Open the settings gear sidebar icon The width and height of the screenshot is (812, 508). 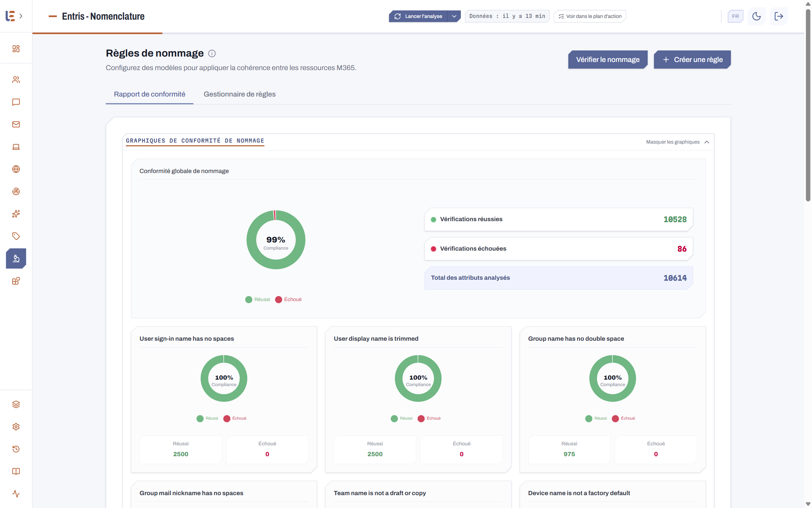16,427
